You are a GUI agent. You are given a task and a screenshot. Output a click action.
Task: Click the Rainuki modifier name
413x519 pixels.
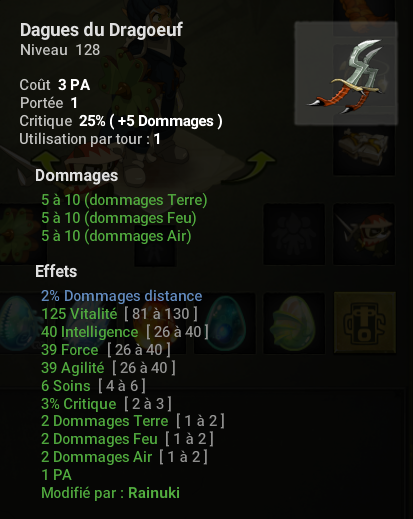click(154, 493)
